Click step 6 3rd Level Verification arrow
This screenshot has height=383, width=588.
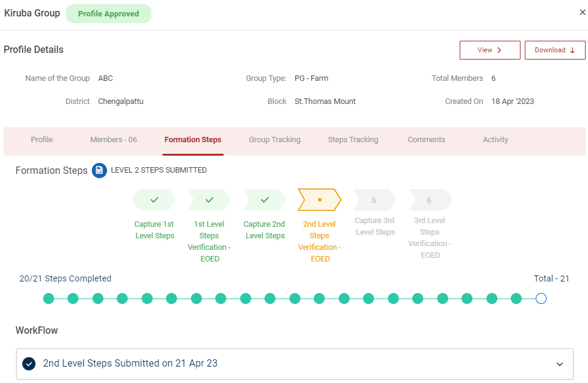pyautogui.click(x=429, y=200)
